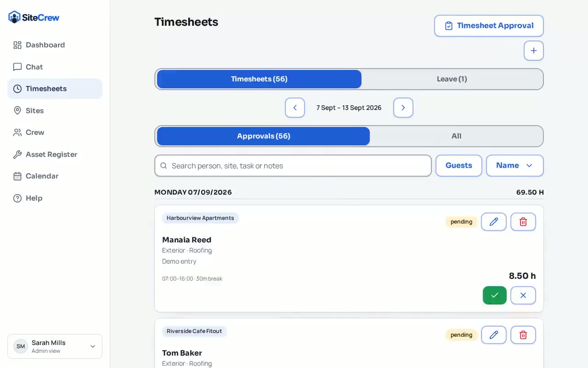Open the Sarah Mills account menu

tap(55, 346)
